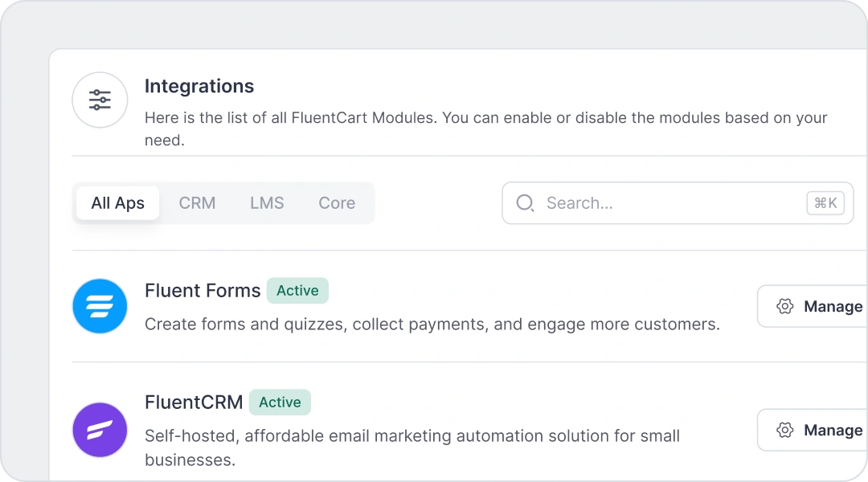The image size is (868, 482).
Task: Click the Active badge next to FluentCRM
Action: [x=280, y=402]
